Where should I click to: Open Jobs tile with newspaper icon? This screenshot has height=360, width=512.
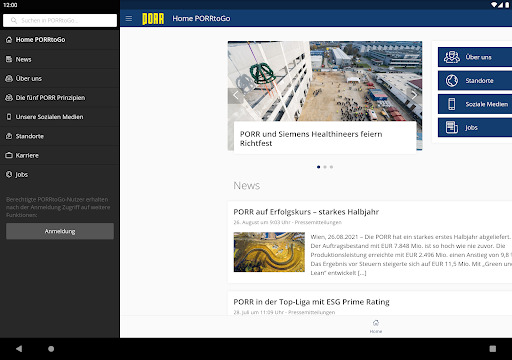pos(475,127)
